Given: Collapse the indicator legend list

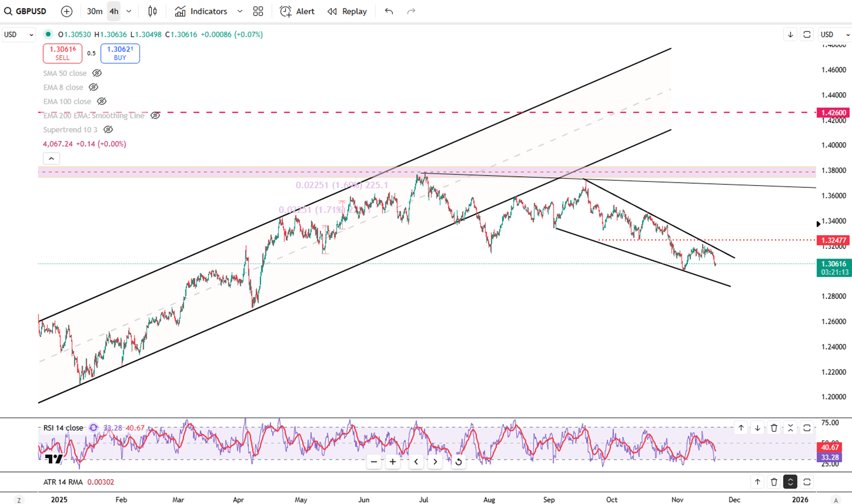Looking at the screenshot, I should coord(51,159).
